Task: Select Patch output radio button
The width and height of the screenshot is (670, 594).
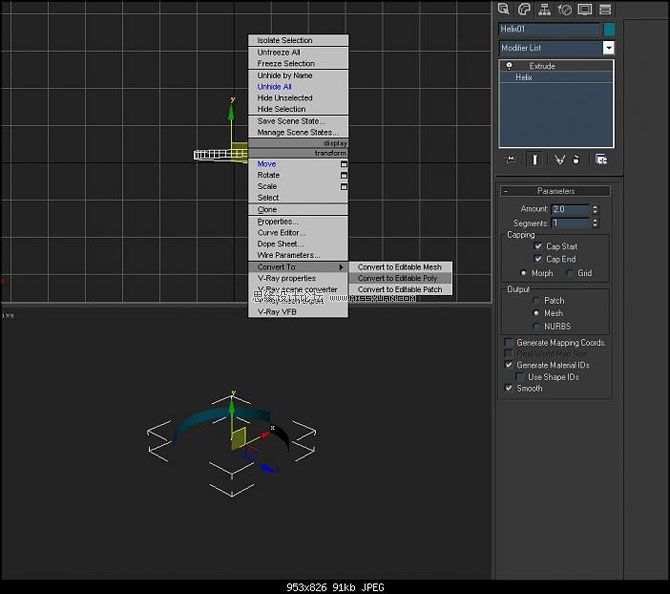Action: pyautogui.click(x=536, y=300)
